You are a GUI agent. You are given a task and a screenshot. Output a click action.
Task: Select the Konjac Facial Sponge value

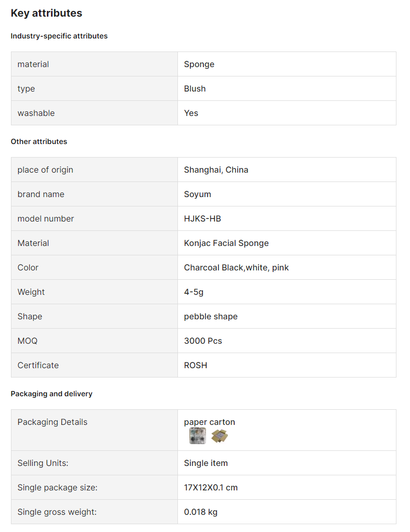click(x=226, y=243)
